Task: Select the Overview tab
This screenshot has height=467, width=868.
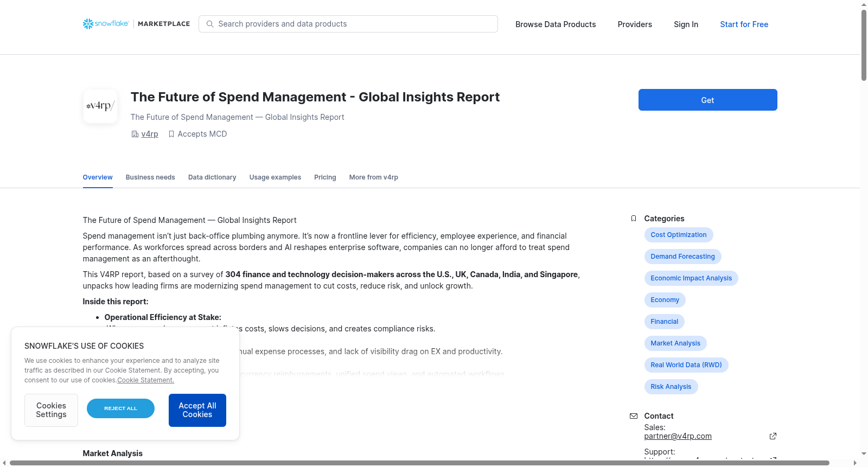Action: pos(98,177)
